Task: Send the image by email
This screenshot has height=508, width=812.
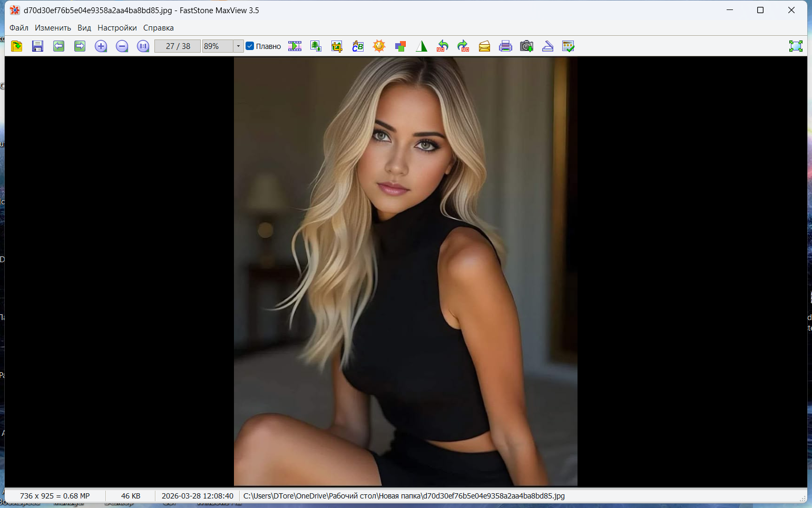Action: pos(484,46)
